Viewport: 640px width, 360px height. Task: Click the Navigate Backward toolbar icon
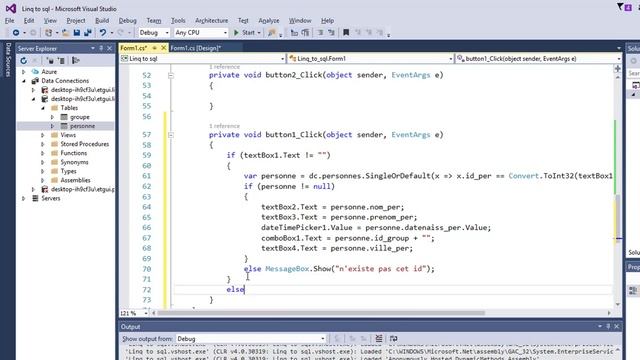tap(16, 33)
